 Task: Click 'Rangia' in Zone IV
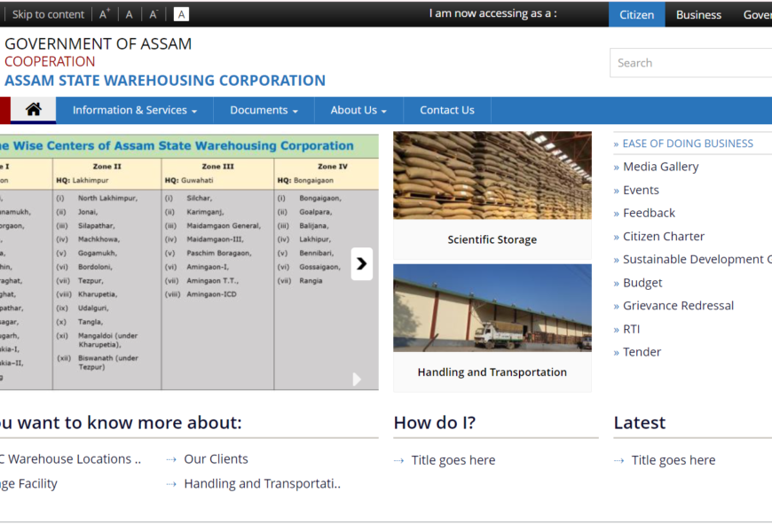click(x=311, y=280)
